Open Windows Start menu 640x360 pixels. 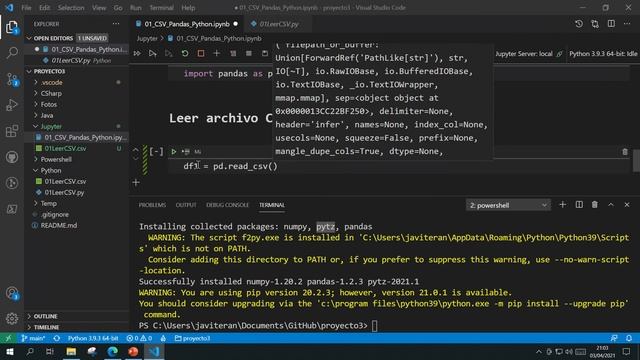coord(10,351)
